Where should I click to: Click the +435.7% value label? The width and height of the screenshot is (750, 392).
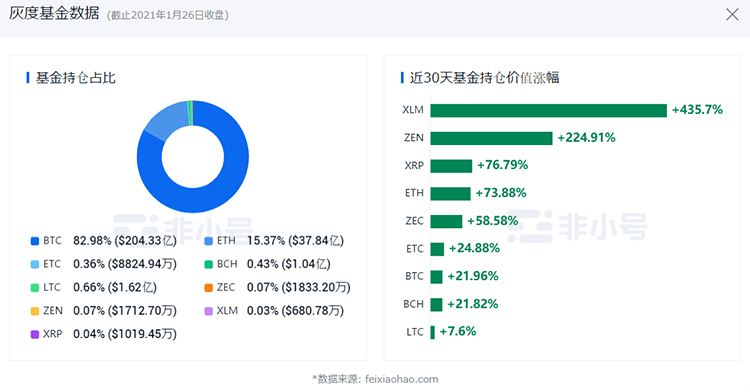[x=697, y=110]
